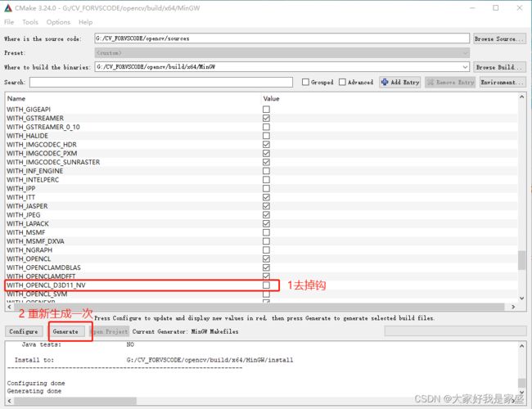Toggle WITH_GIGEAPI checkbox

coord(266,109)
